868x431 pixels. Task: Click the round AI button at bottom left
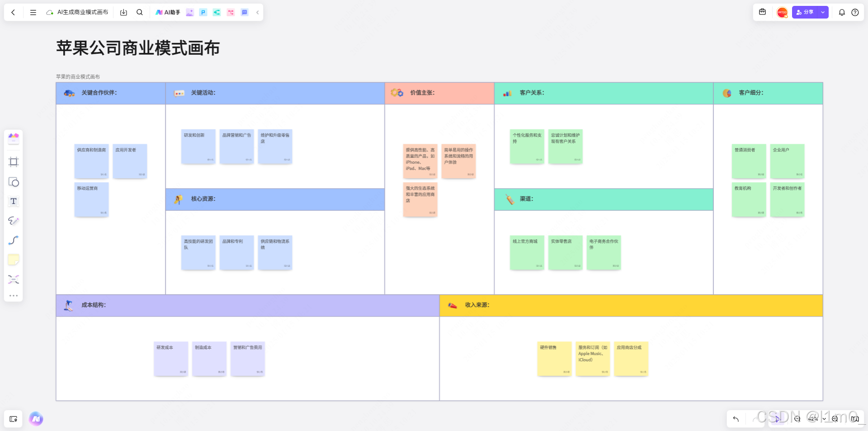(x=36, y=419)
